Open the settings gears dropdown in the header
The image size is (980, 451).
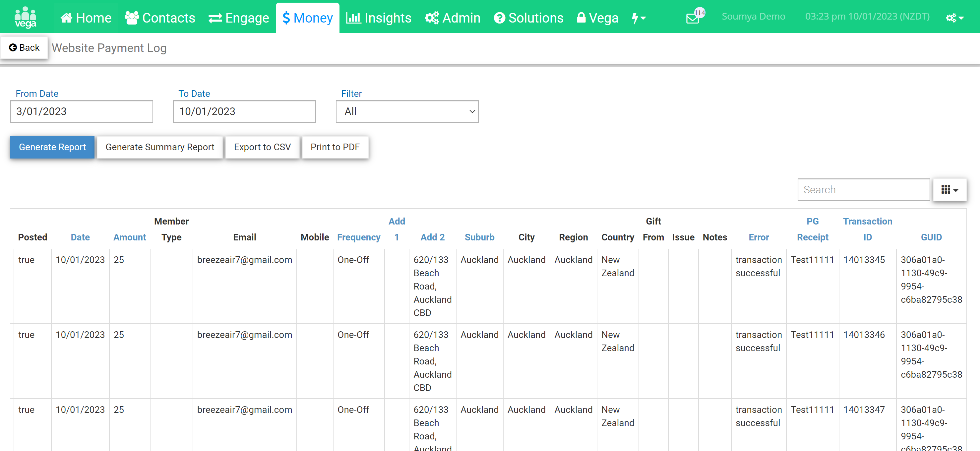(954, 18)
